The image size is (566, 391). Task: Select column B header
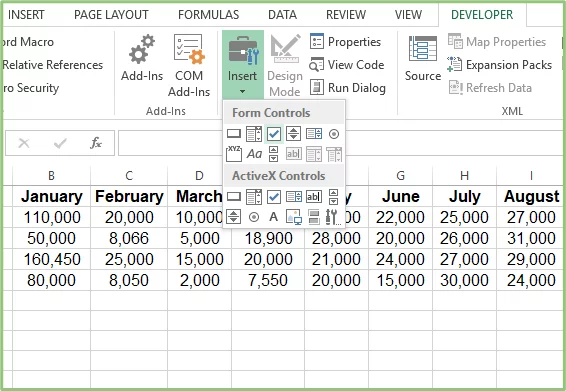click(x=51, y=176)
